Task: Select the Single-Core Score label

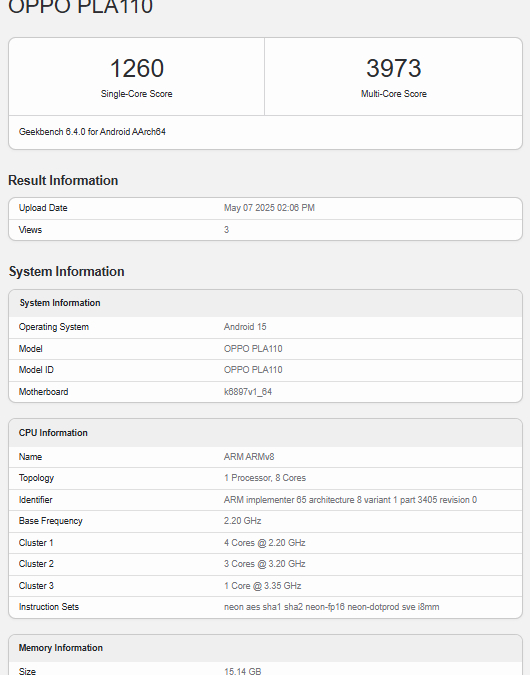Action: (136, 94)
